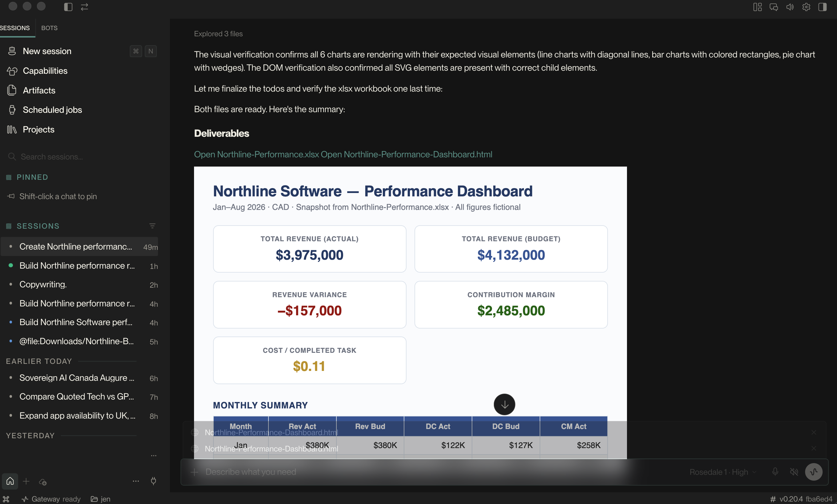The image size is (837, 504).
Task: Click the Rev Bud column header
Action: 370,426
